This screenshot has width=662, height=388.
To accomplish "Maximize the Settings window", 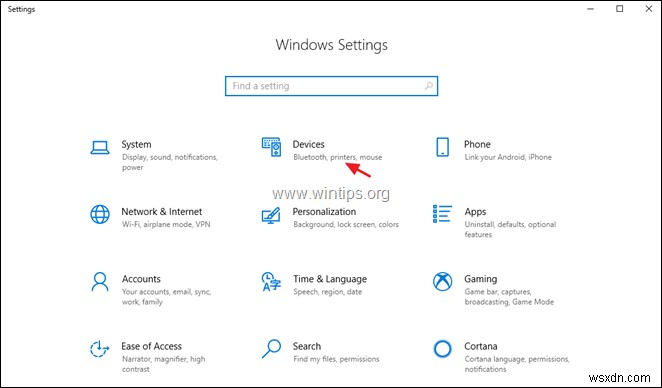I will [619, 9].
